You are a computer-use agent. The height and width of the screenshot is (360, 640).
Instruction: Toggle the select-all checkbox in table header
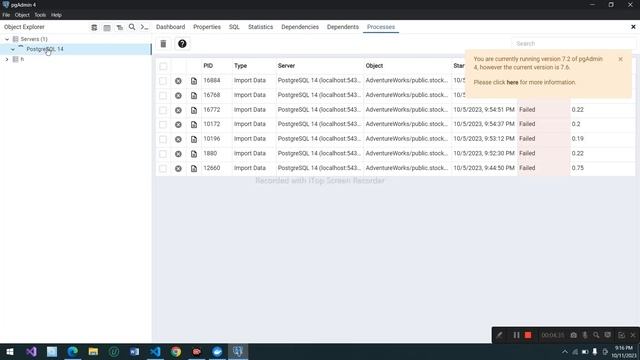point(163,66)
